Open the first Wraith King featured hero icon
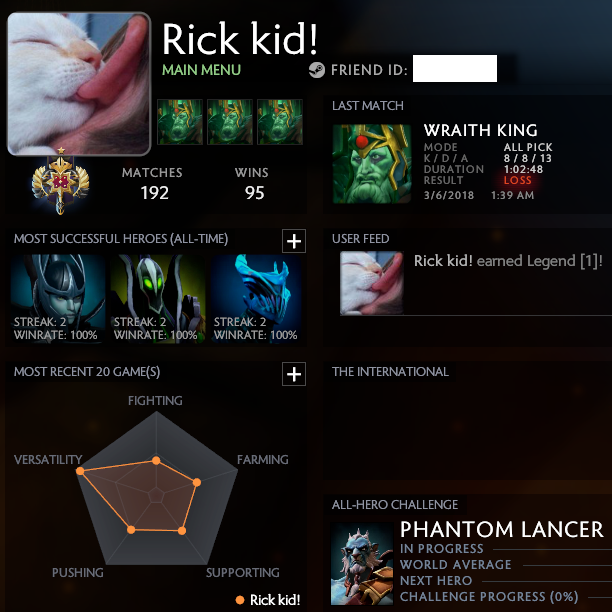Viewport: 612px width, 612px height. tap(180, 122)
